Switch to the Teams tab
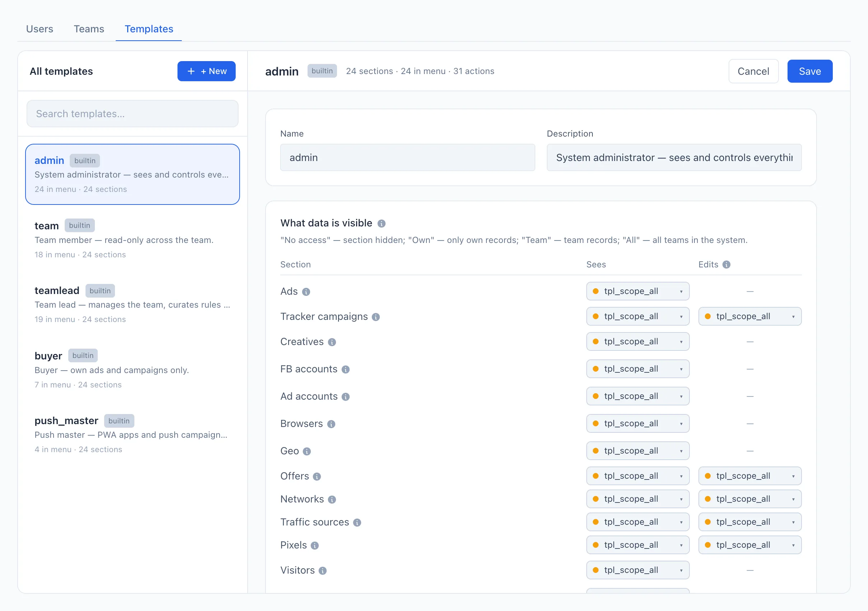The height and width of the screenshot is (611, 868). point(89,29)
